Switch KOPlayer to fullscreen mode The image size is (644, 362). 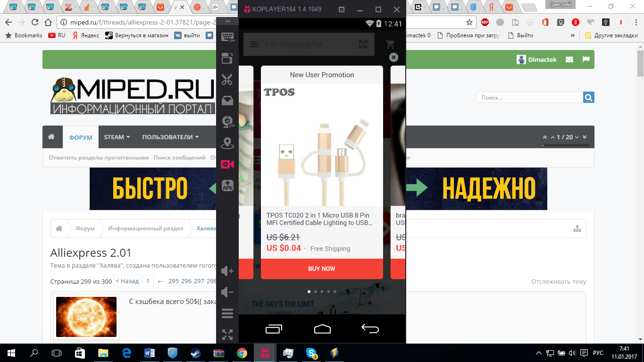click(227, 334)
